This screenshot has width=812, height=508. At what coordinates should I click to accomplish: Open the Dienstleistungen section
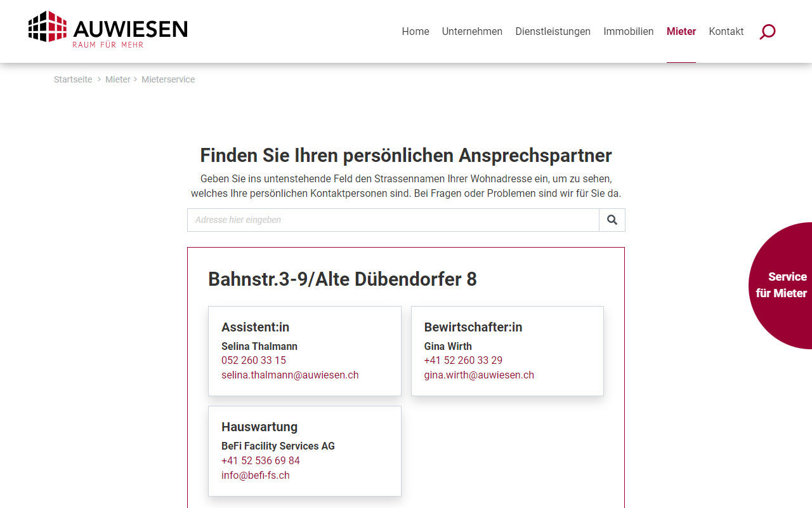(x=553, y=31)
